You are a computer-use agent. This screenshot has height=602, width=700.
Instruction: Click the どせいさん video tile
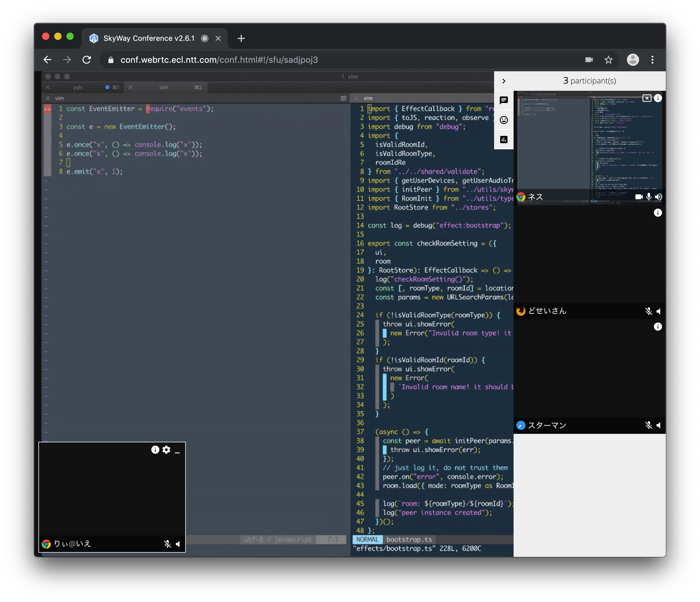point(589,263)
